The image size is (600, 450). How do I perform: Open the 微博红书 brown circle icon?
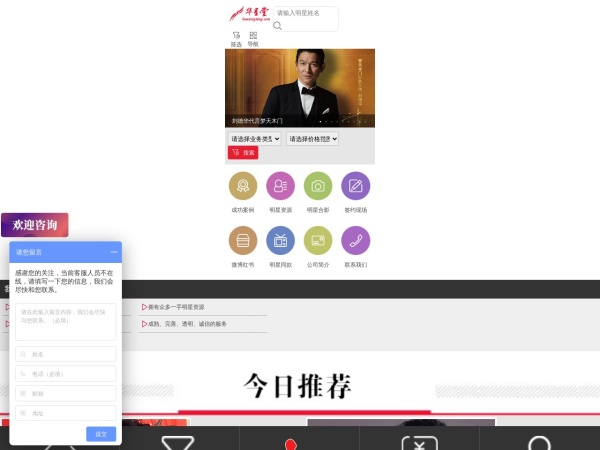243,240
